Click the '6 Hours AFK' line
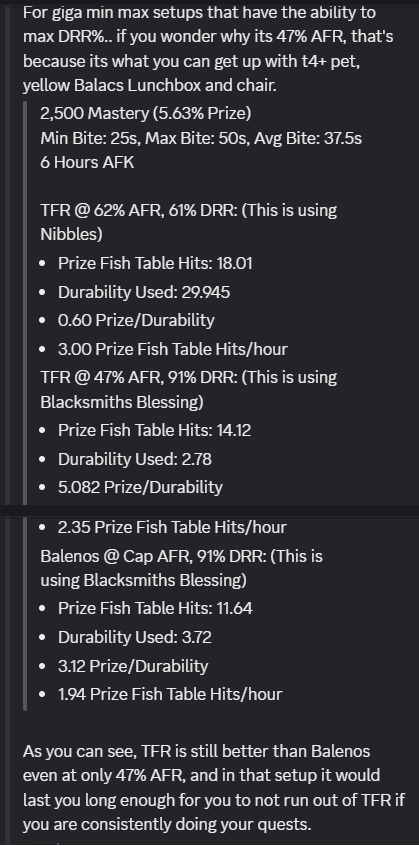 [87, 162]
